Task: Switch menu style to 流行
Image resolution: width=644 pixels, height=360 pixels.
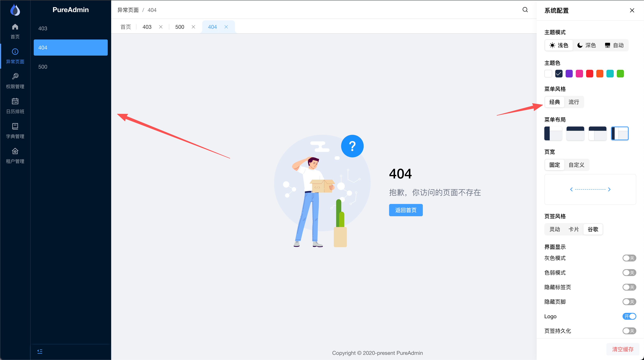Action: tap(573, 102)
